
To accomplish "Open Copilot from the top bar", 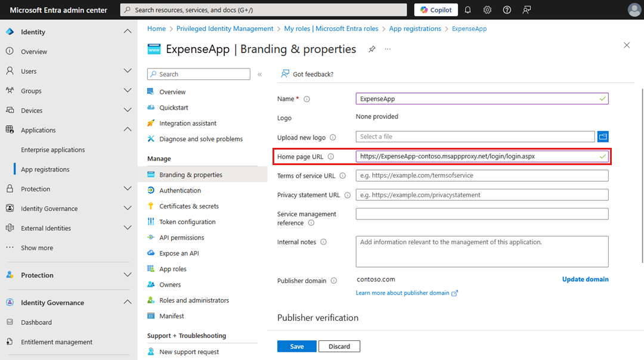I will (435, 10).
